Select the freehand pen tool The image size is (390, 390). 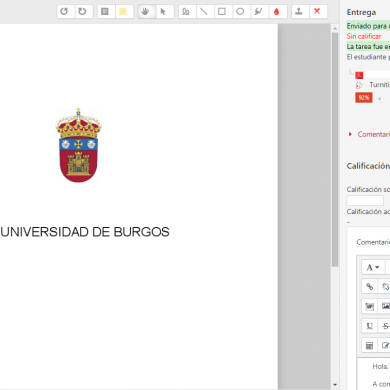(x=186, y=12)
